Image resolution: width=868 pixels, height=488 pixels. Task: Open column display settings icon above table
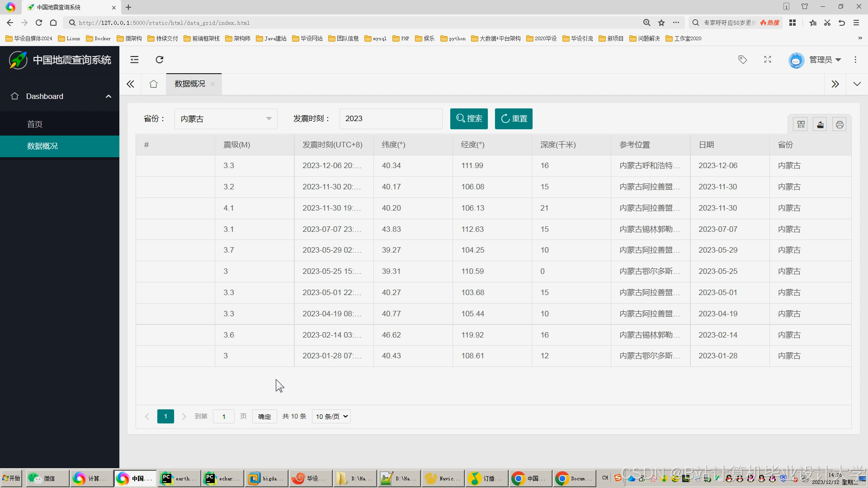point(801,124)
